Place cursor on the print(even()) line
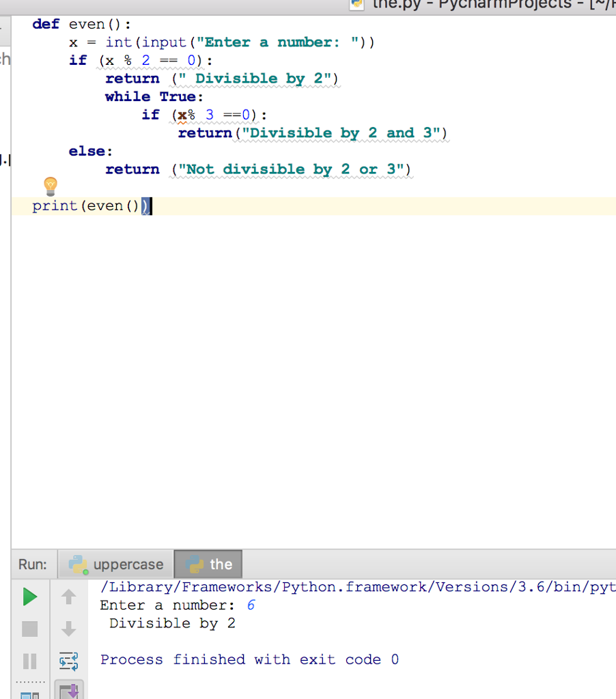This screenshot has height=699, width=616. pos(89,205)
